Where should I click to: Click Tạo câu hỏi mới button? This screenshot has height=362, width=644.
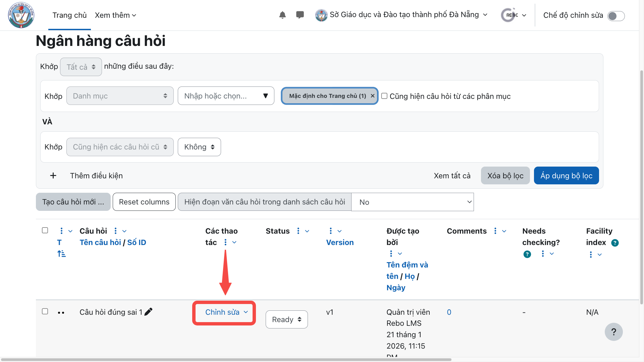tap(73, 202)
